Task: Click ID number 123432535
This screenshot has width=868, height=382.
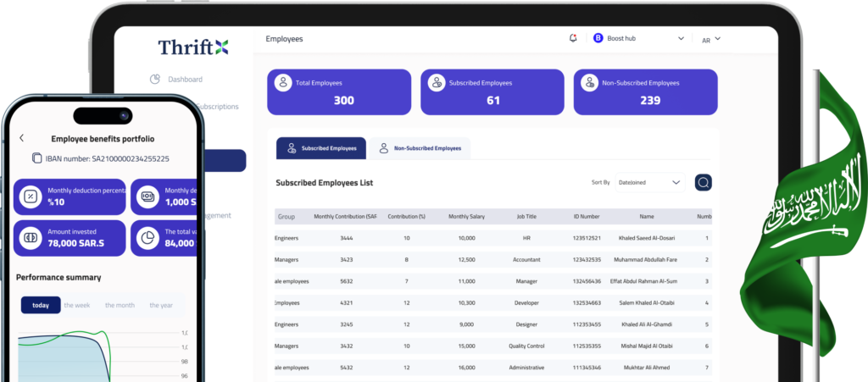Action: (x=587, y=260)
